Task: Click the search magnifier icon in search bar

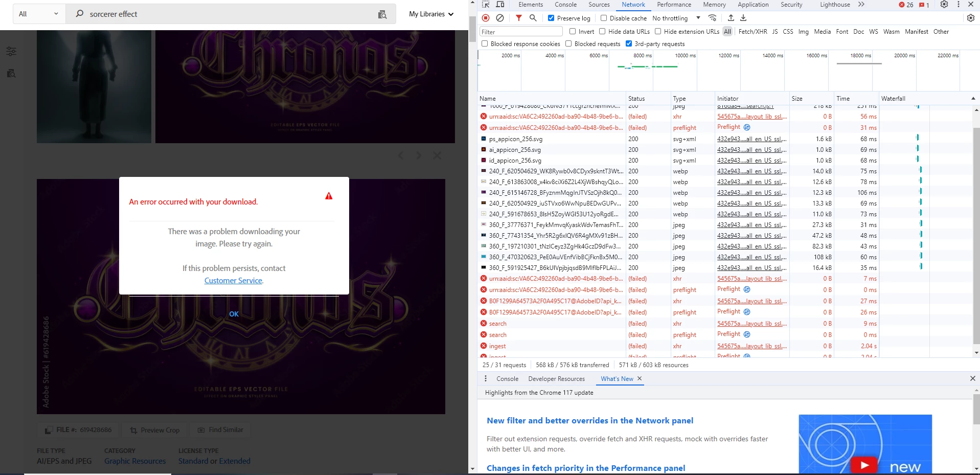Action: [79, 14]
